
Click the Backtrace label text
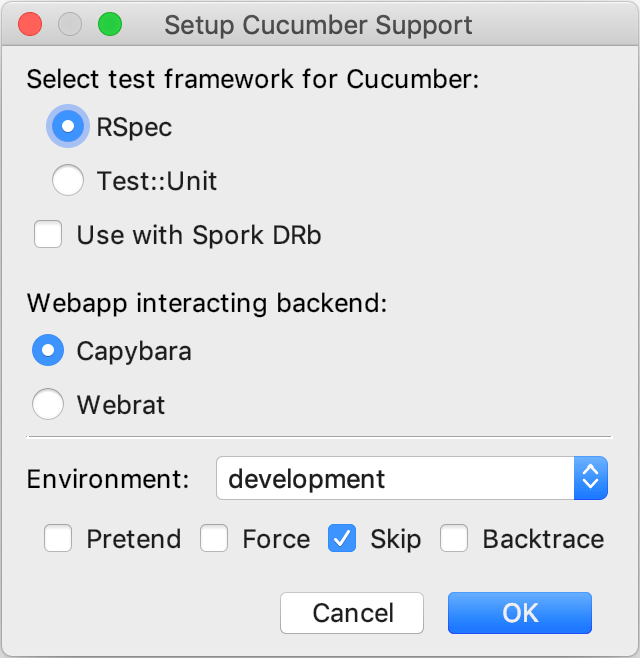[x=543, y=539]
